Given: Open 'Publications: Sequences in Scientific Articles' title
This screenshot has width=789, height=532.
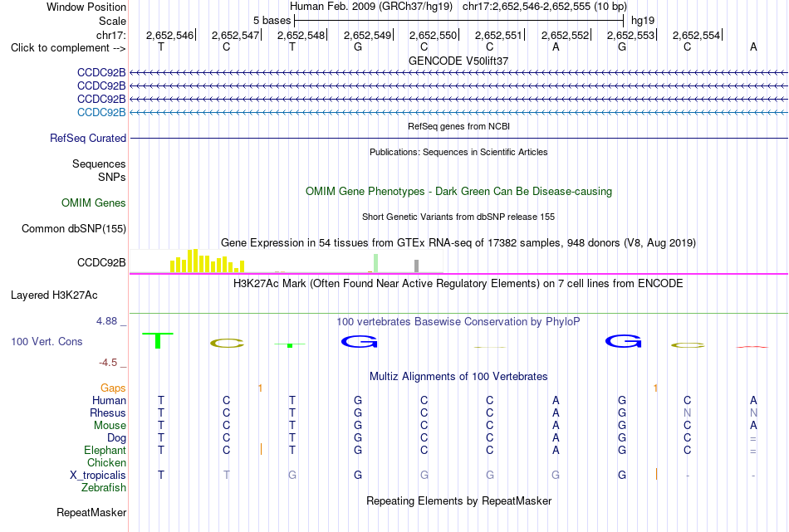Looking at the screenshot, I should pyautogui.click(x=458, y=152).
